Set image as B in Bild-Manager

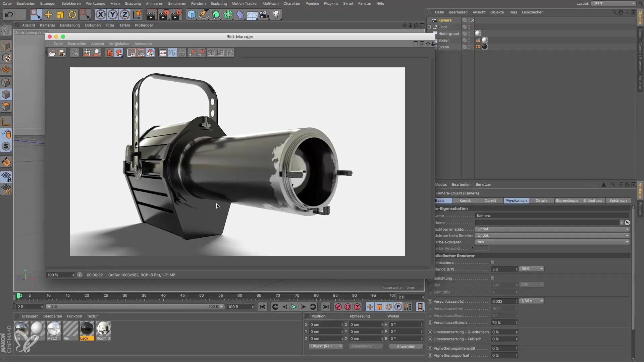(201, 53)
